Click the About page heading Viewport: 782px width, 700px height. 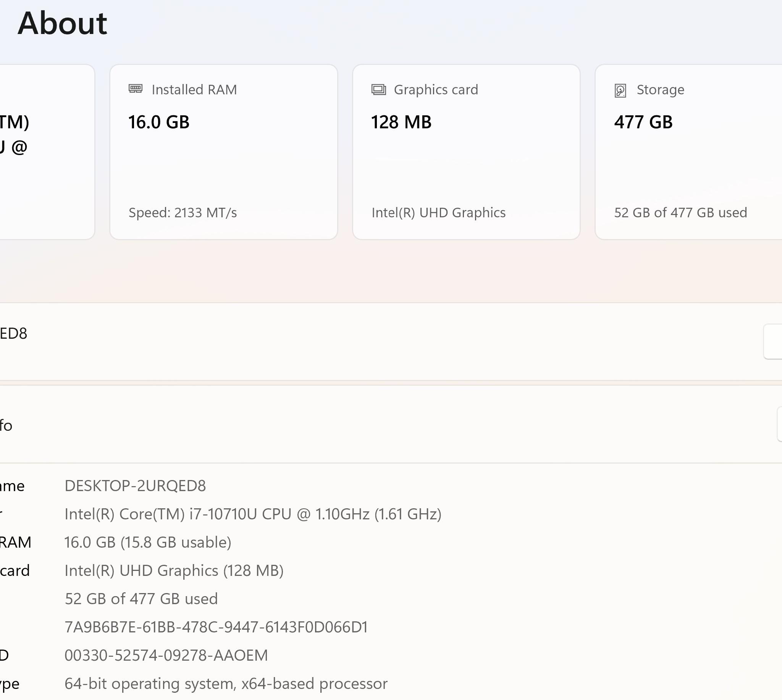pos(62,23)
